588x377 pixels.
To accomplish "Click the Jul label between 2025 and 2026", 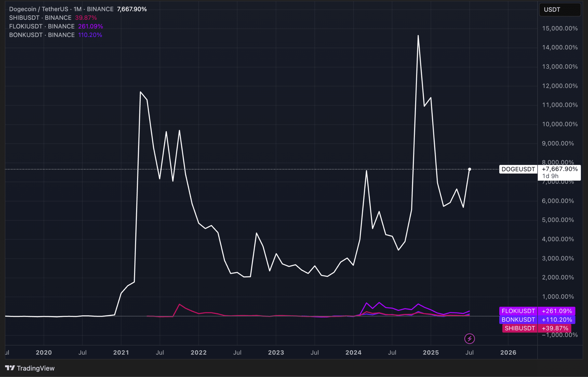I will point(469,353).
